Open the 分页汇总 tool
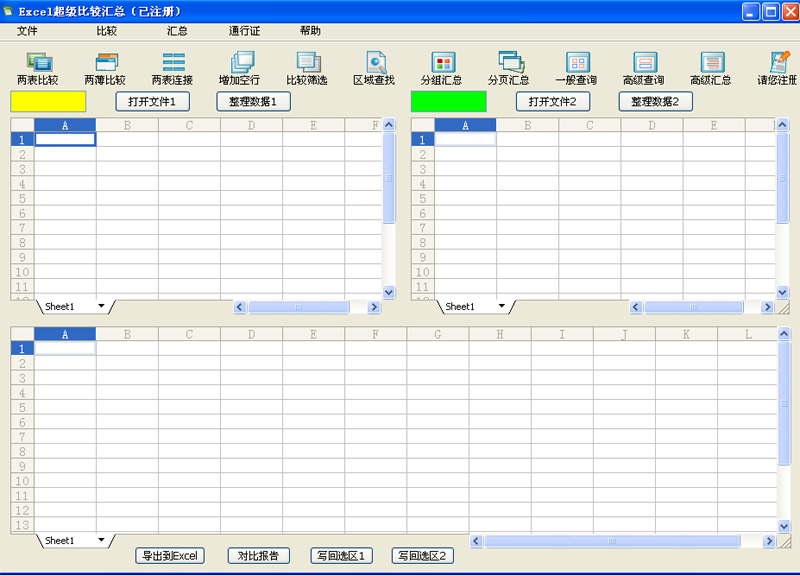800x576 pixels. coord(509,68)
